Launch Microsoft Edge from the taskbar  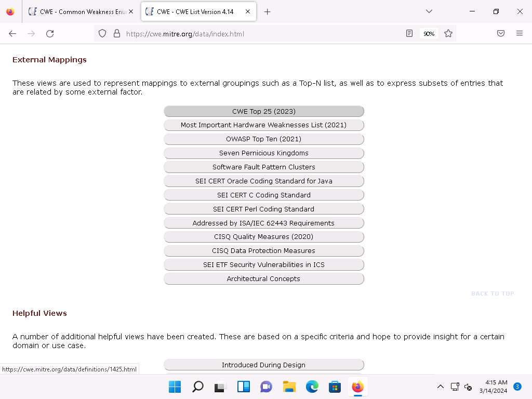coord(312,387)
